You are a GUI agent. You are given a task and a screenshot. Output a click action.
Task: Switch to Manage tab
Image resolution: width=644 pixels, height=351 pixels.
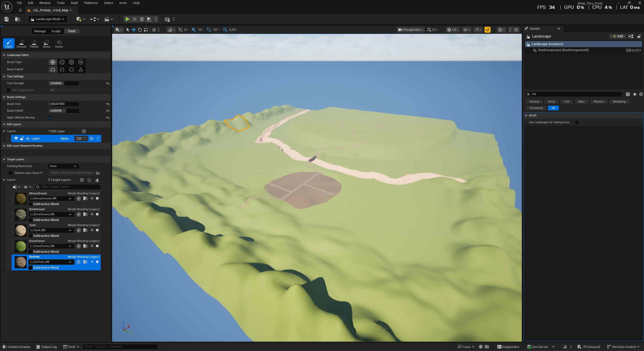40,31
